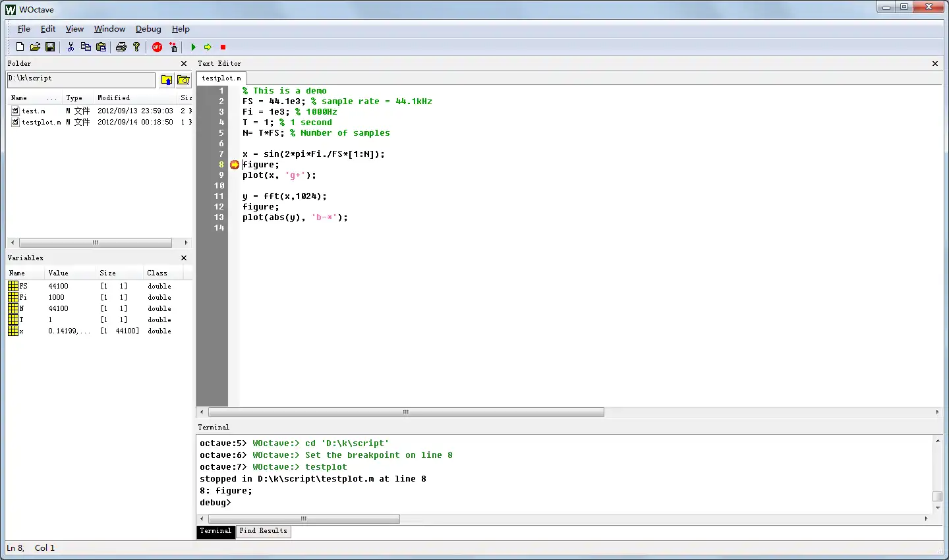Print the script using the printer icon
The height and width of the screenshot is (560, 949).
(x=121, y=47)
